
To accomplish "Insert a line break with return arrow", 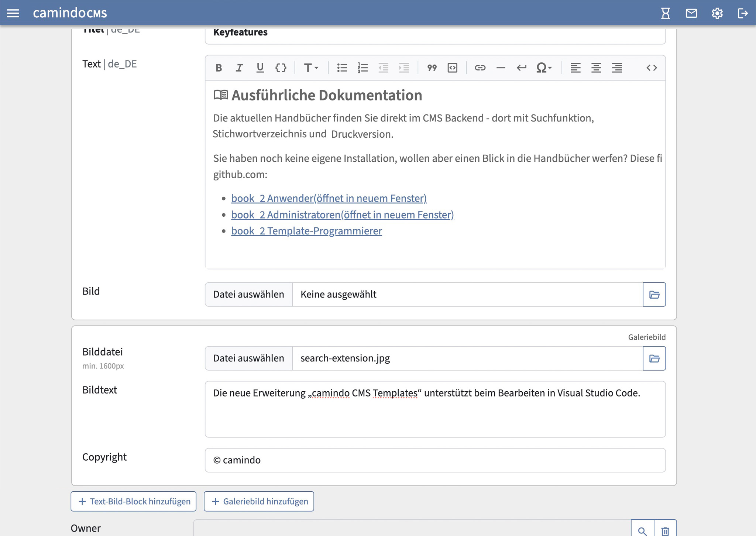I will 521,68.
